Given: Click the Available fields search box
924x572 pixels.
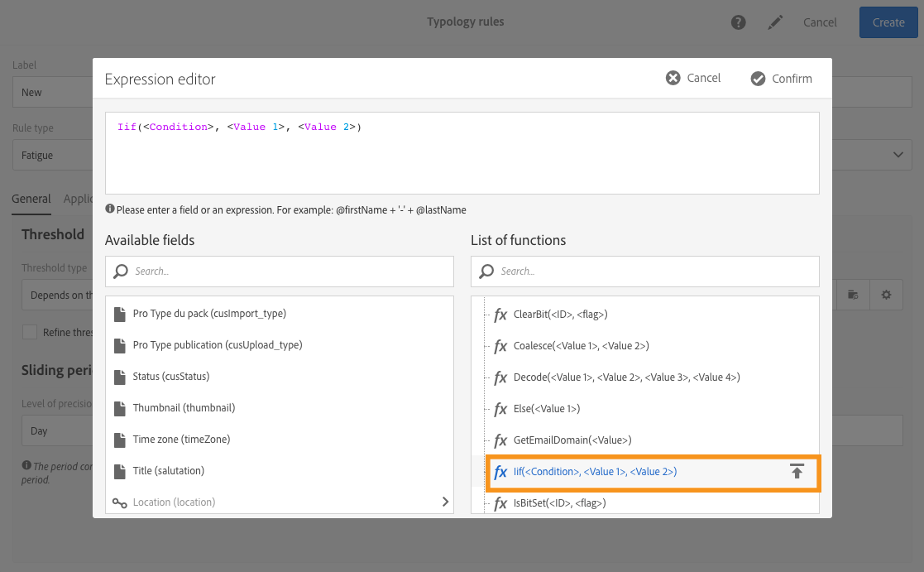Looking at the screenshot, I should coord(280,272).
